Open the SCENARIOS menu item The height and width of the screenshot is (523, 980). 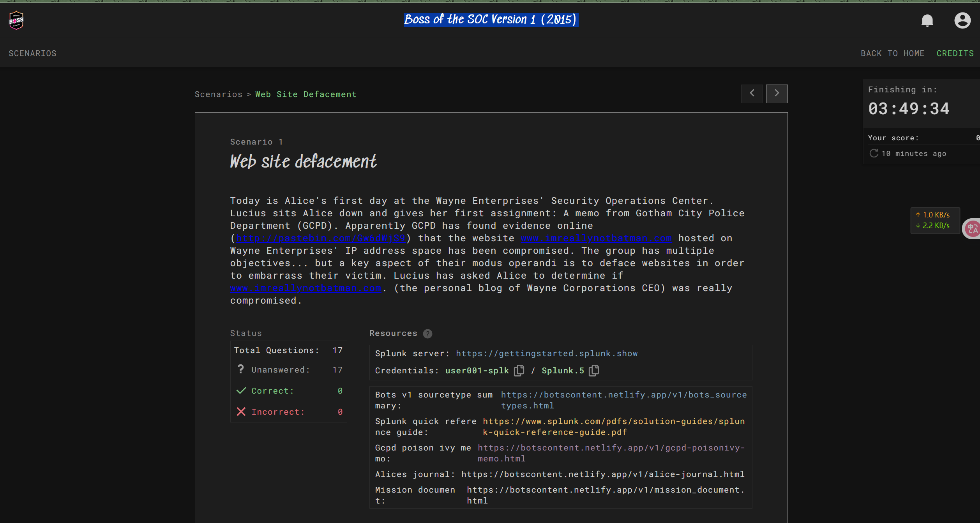coord(33,53)
